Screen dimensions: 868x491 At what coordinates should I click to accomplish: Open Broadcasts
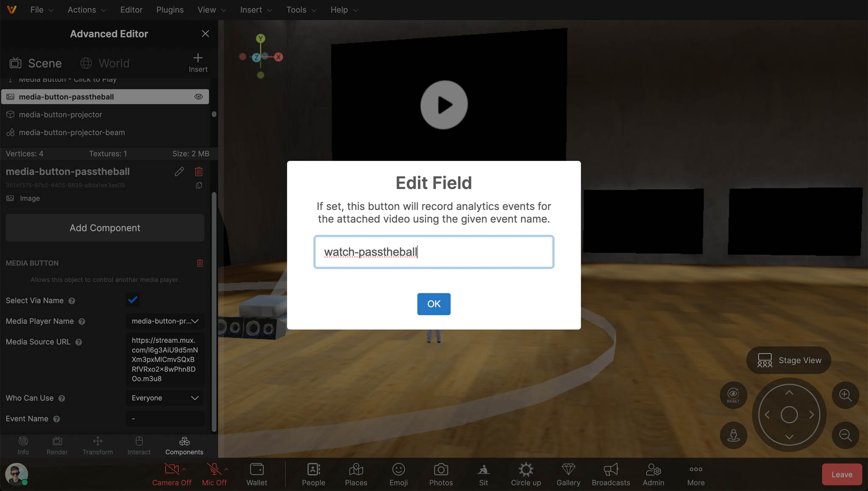[611, 474]
